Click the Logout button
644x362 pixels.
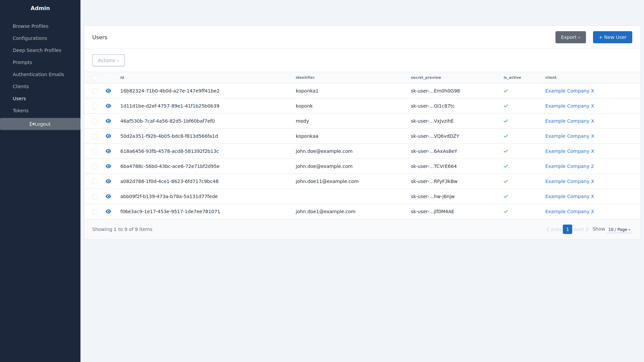tap(40, 124)
